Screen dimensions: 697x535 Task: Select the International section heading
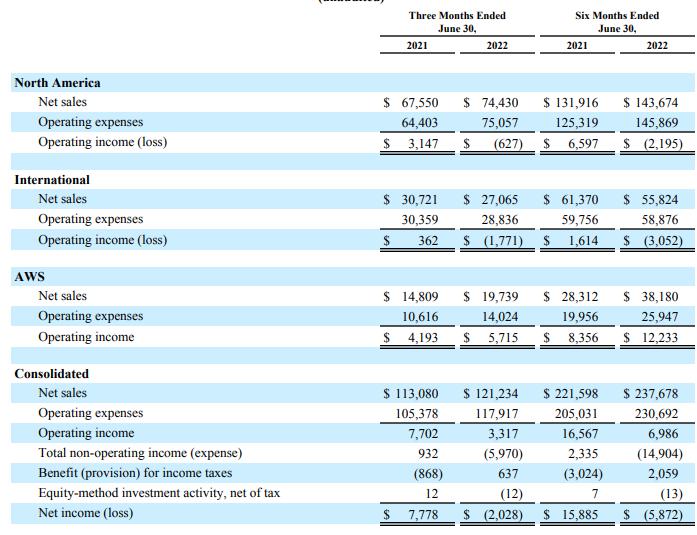(x=52, y=180)
